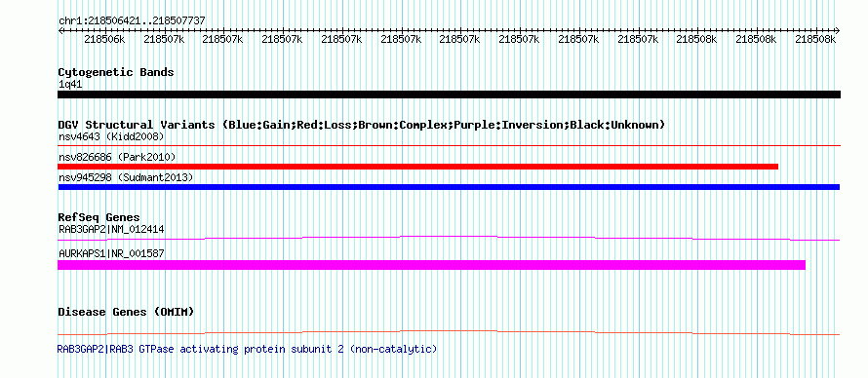Open the AURKAPS1|NR_001587 gene label
The height and width of the screenshot is (378, 868).
[x=111, y=253]
